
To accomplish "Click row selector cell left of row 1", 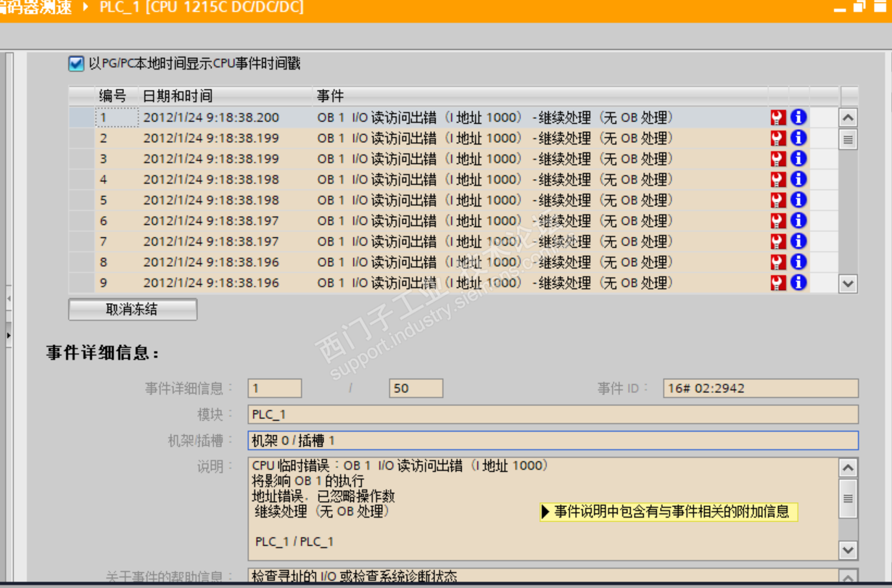I will tap(82, 117).
